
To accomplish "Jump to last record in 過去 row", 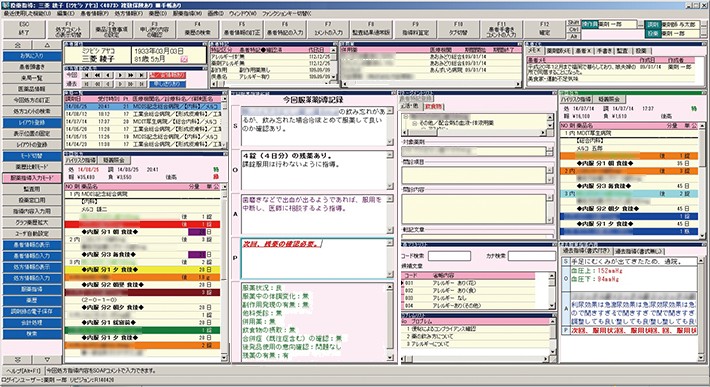I will coord(142,84).
